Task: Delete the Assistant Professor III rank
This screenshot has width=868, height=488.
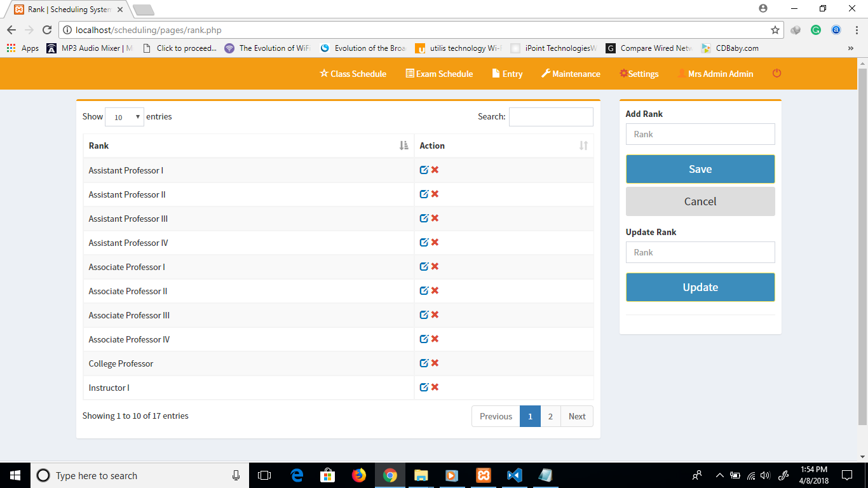Action: click(x=435, y=218)
